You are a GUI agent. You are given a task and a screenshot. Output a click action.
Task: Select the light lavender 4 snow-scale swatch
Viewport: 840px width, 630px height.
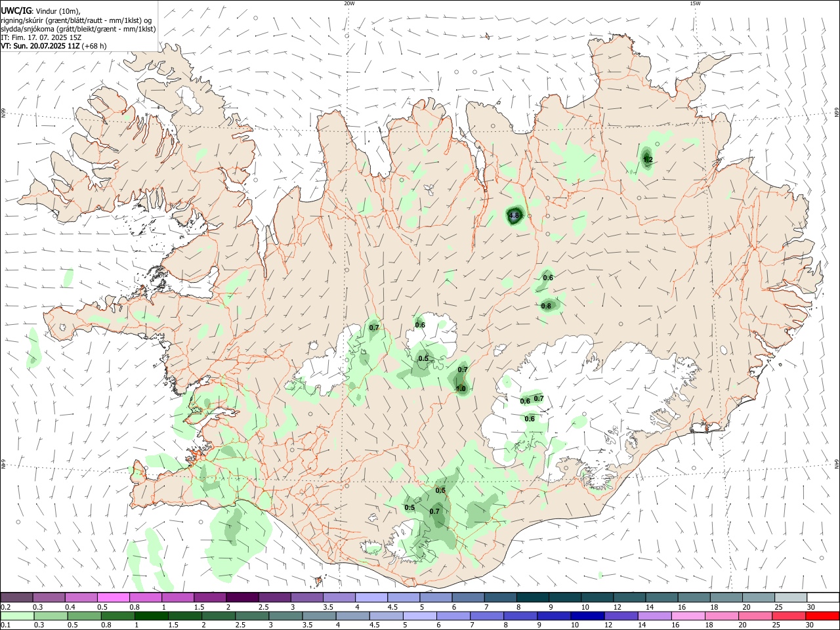click(x=370, y=597)
